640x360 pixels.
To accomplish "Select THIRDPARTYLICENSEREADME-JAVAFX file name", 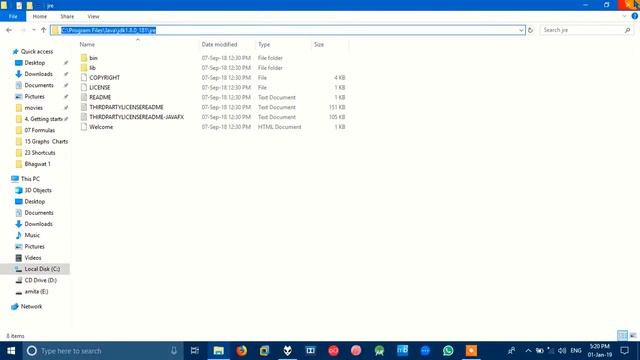I will (136, 117).
